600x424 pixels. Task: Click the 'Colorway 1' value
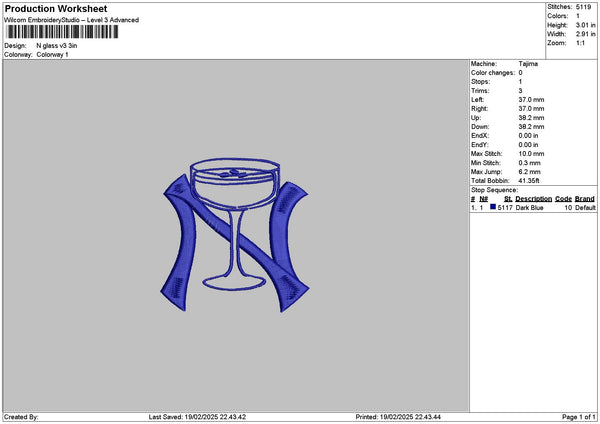[x=52, y=55]
